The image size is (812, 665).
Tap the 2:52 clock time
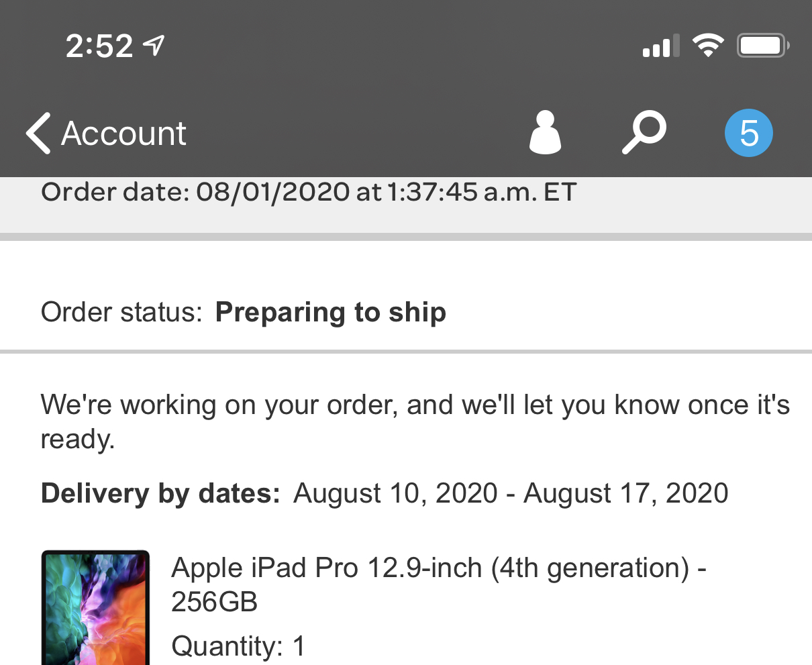[99, 46]
